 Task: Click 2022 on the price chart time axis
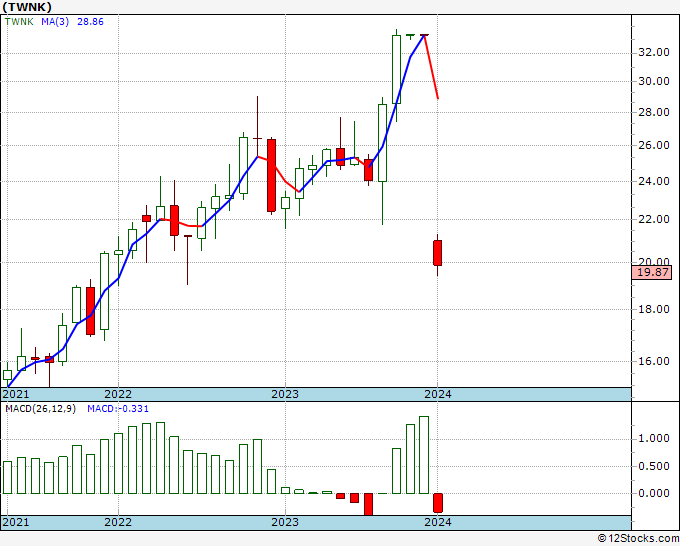pos(118,394)
